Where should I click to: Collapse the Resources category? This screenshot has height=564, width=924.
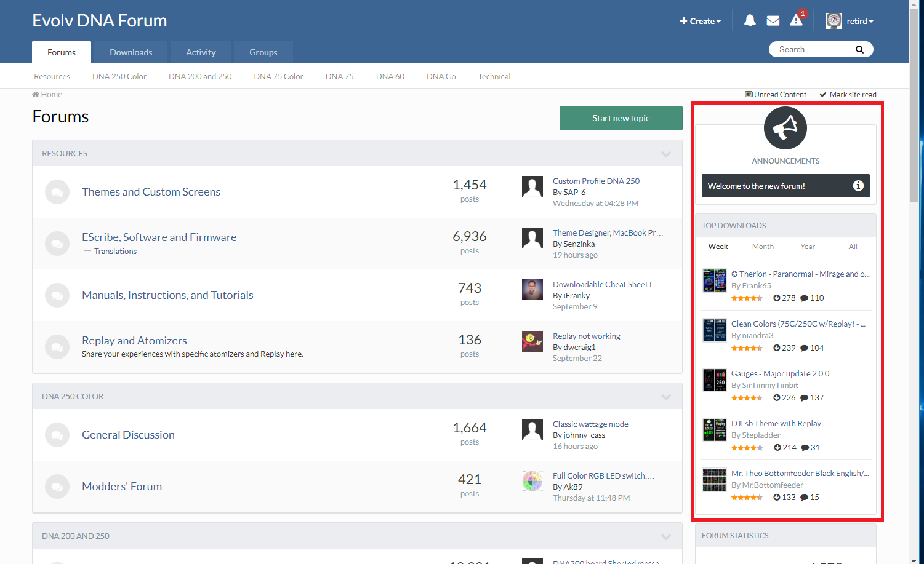pos(665,154)
